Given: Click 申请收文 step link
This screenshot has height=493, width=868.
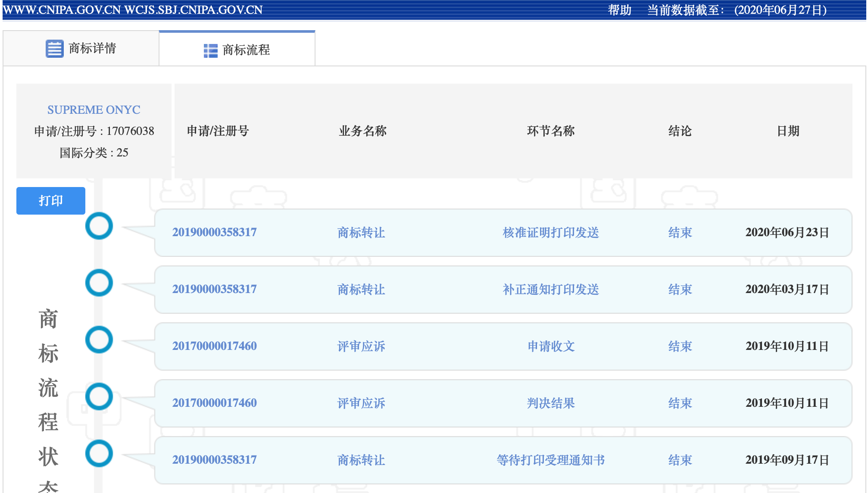Looking at the screenshot, I should [x=550, y=346].
